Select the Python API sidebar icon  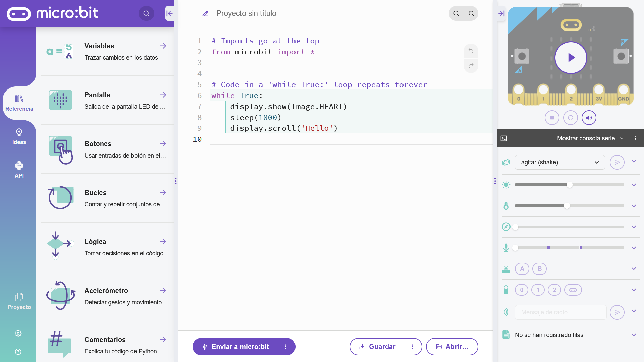click(19, 170)
